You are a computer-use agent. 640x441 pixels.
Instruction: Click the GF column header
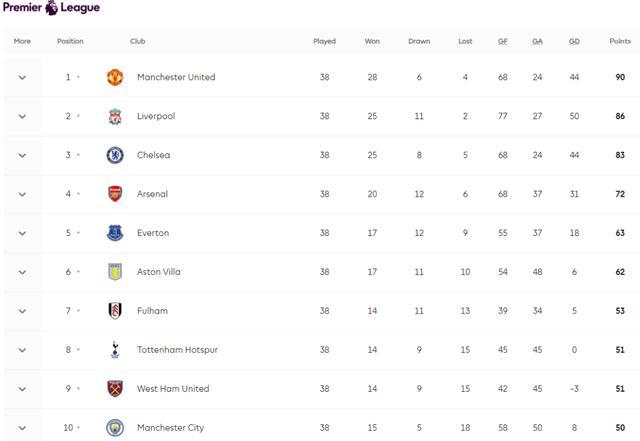[x=503, y=42]
